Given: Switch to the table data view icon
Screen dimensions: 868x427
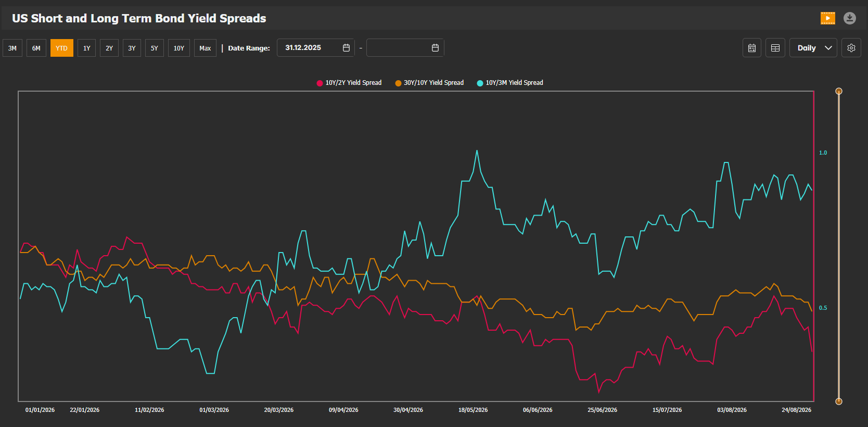Looking at the screenshot, I should tap(775, 48).
